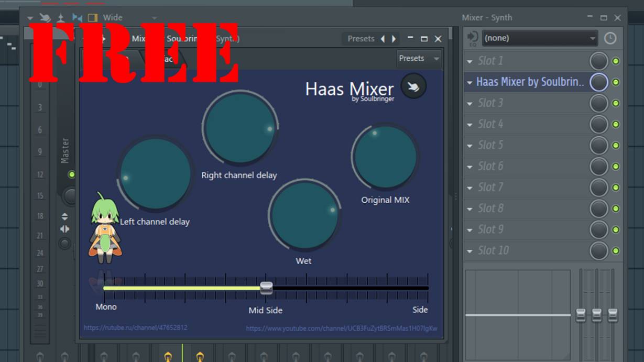Adjust the Original MIX knob
644x362 pixels.
[385, 157]
